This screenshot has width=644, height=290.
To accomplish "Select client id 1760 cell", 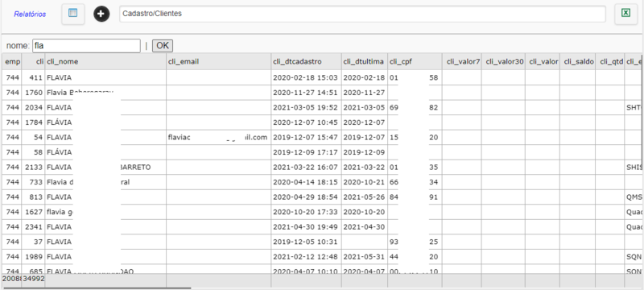I will click(x=33, y=93).
